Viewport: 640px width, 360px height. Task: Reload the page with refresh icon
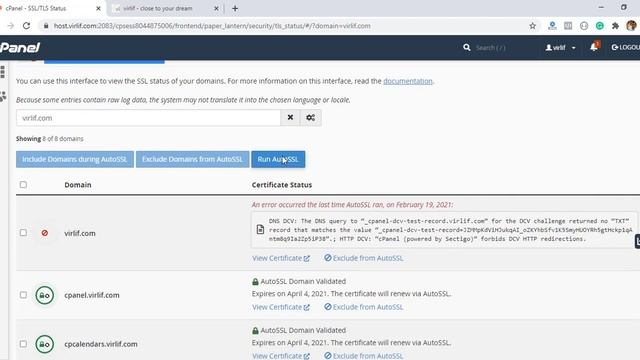coord(27,26)
